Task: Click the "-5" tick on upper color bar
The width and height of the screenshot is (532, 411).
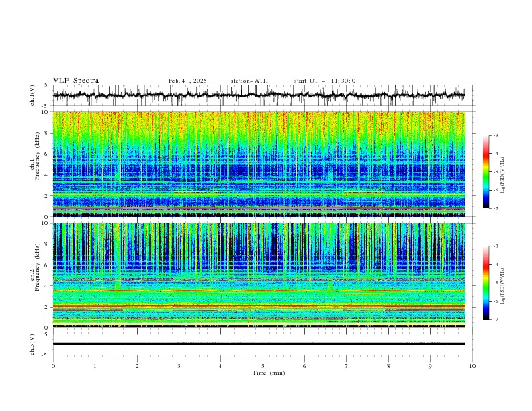Action: (x=495, y=172)
